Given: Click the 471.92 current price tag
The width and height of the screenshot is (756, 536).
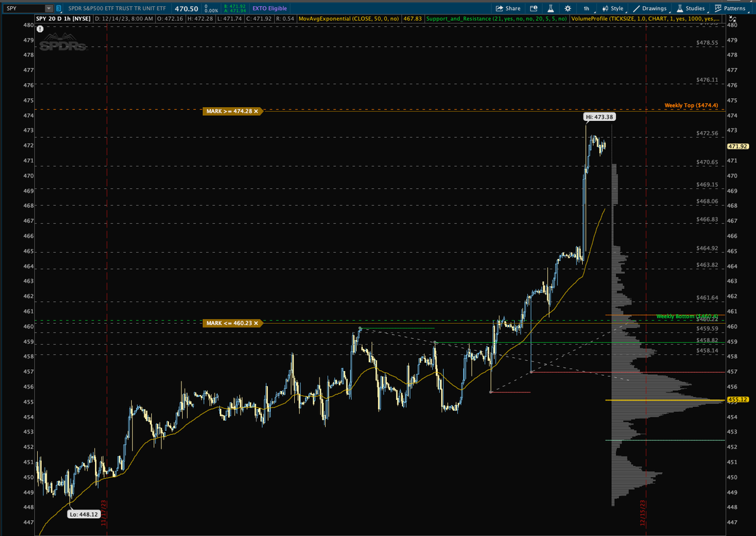Looking at the screenshot, I should tap(737, 146).
